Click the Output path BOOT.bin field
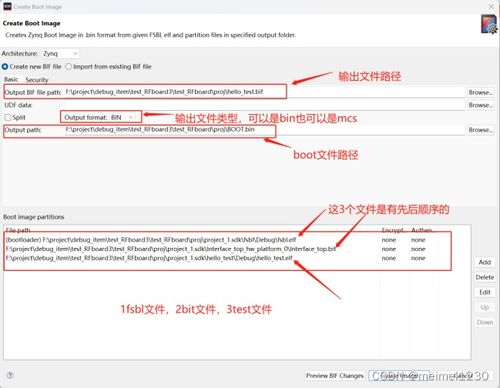This screenshot has width=500, height=388. coord(264,130)
